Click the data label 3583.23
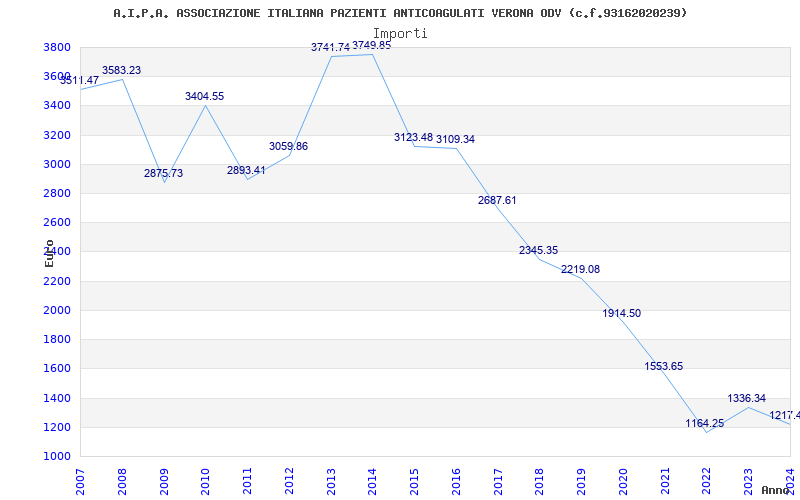800x500 pixels. pyautogui.click(x=121, y=70)
